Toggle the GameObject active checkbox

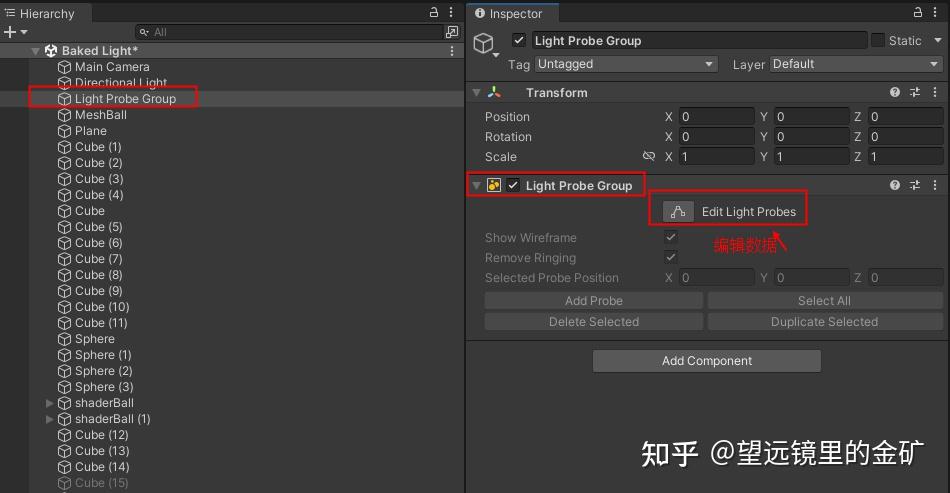click(519, 41)
